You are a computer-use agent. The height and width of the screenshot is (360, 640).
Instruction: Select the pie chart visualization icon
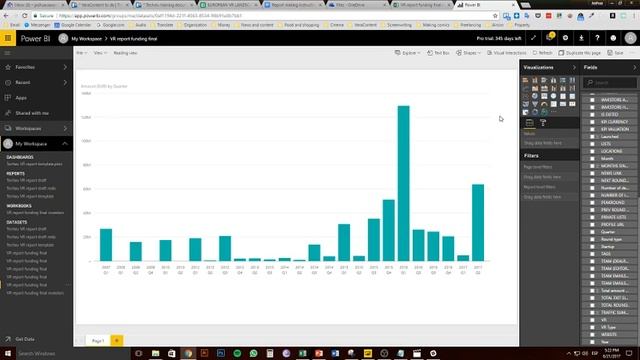click(535, 96)
